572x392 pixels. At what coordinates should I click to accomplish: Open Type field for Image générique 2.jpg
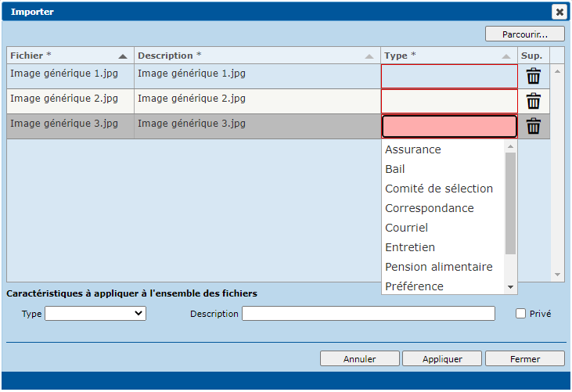pos(449,102)
